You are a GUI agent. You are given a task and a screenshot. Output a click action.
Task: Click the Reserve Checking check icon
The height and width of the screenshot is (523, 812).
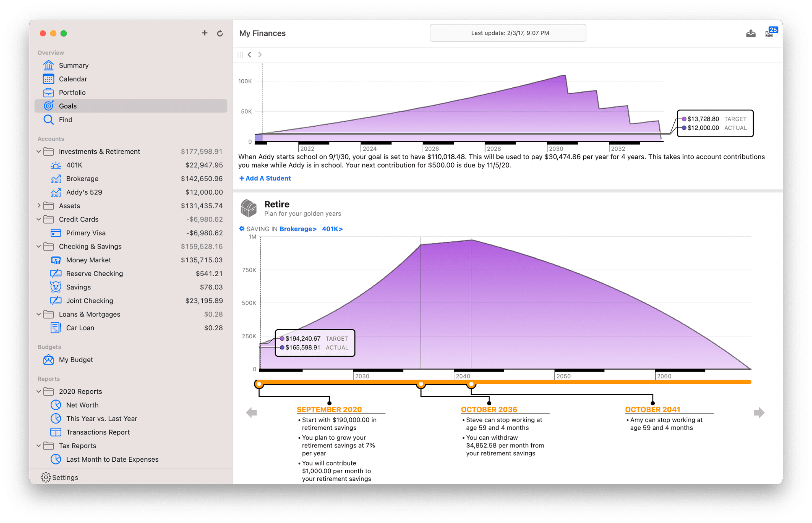56,273
